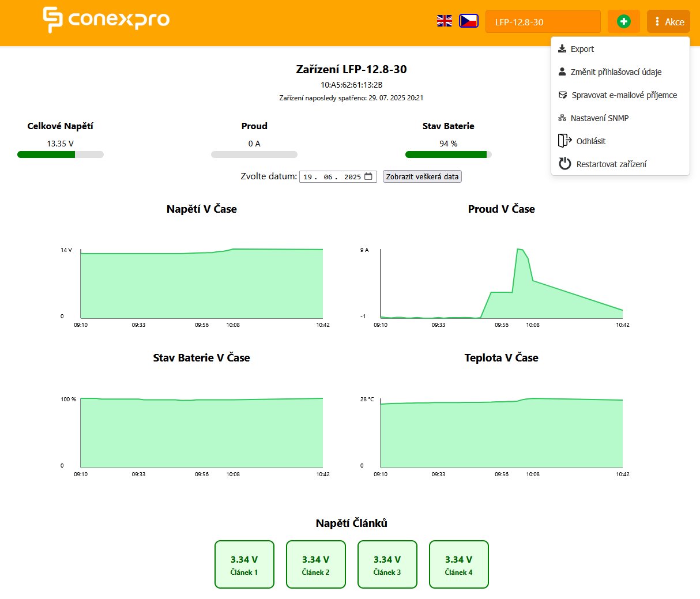Open the LFP-12.8-30 device selector

click(543, 22)
